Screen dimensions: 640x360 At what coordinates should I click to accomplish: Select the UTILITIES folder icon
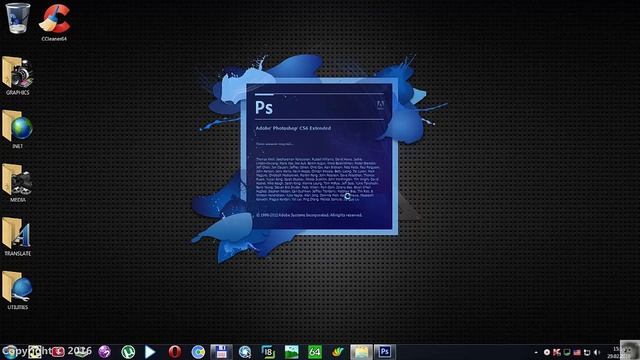(x=18, y=287)
